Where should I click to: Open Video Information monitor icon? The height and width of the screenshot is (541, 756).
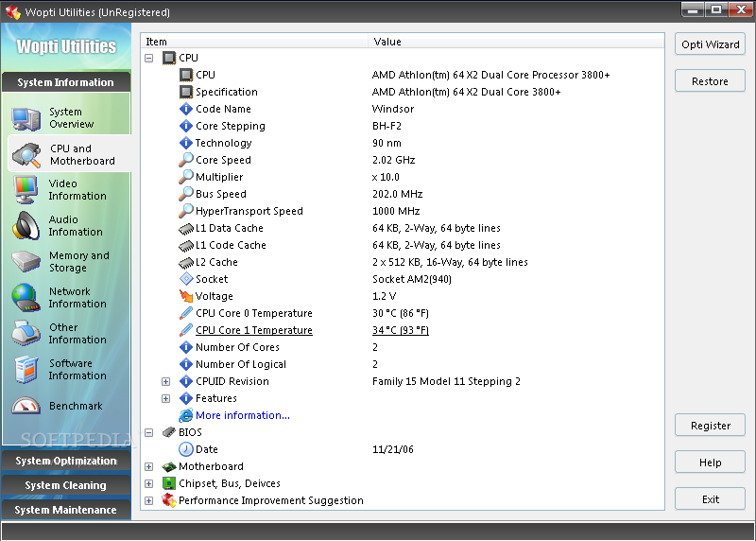[x=26, y=190]
